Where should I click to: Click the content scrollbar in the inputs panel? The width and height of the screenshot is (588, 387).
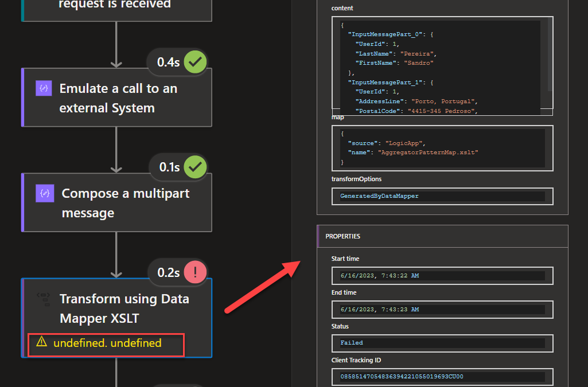tap(550, 54)
